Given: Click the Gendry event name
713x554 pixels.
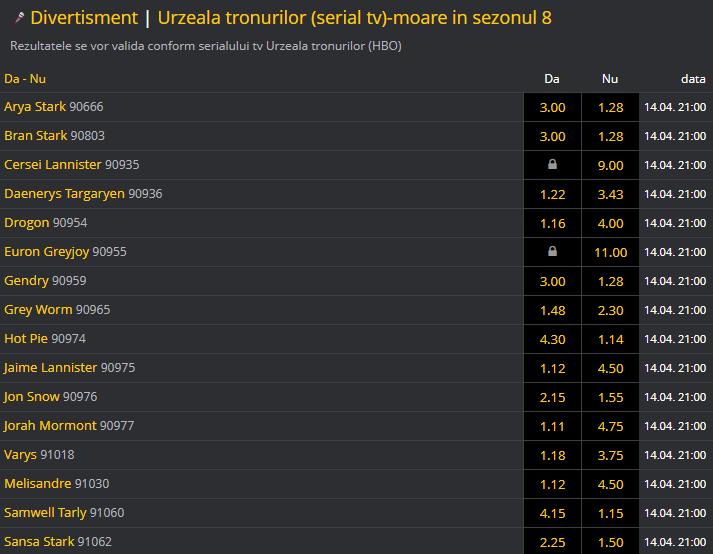Looking at the screenshot, I should click(26, 281).
